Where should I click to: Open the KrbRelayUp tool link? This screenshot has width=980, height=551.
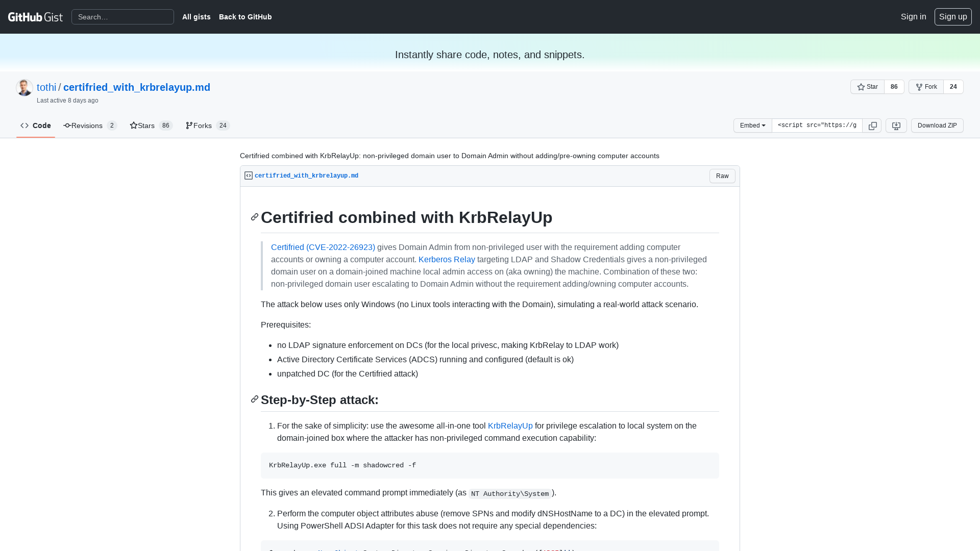point(510,425)
